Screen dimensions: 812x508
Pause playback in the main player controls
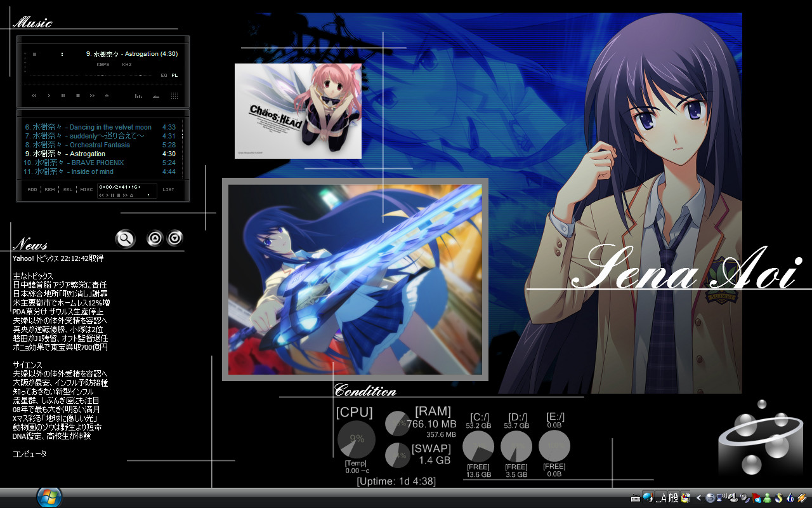(x=63, y=96)
